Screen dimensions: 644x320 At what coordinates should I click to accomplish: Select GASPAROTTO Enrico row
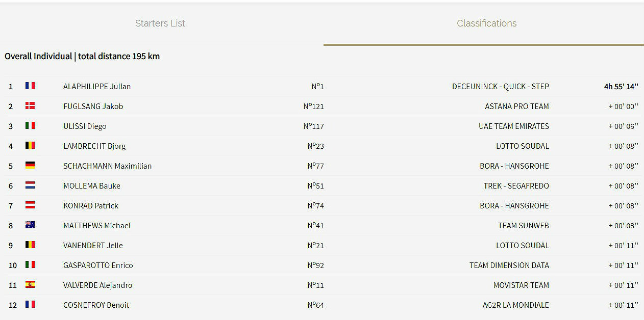coord(322,265)
